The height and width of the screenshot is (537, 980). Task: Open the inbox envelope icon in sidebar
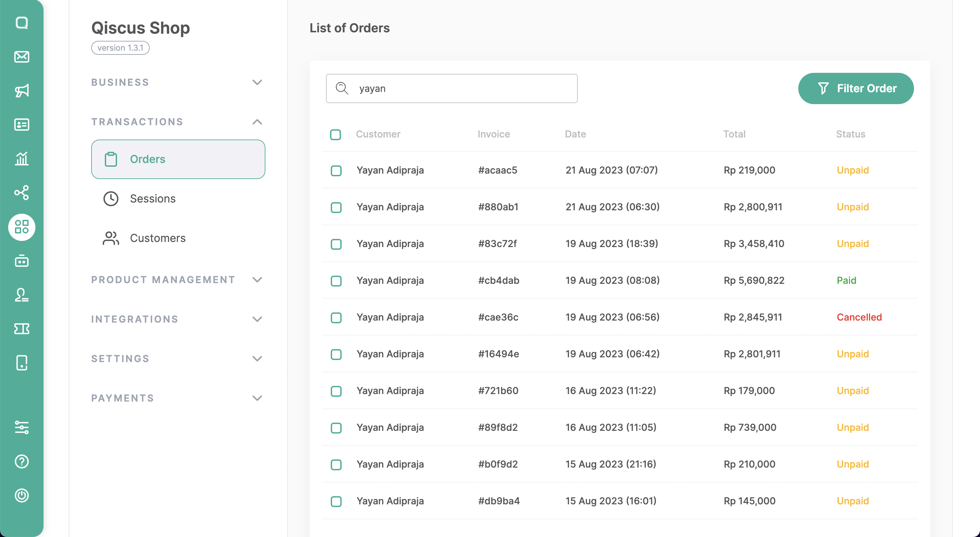click(x=22, y=57)
